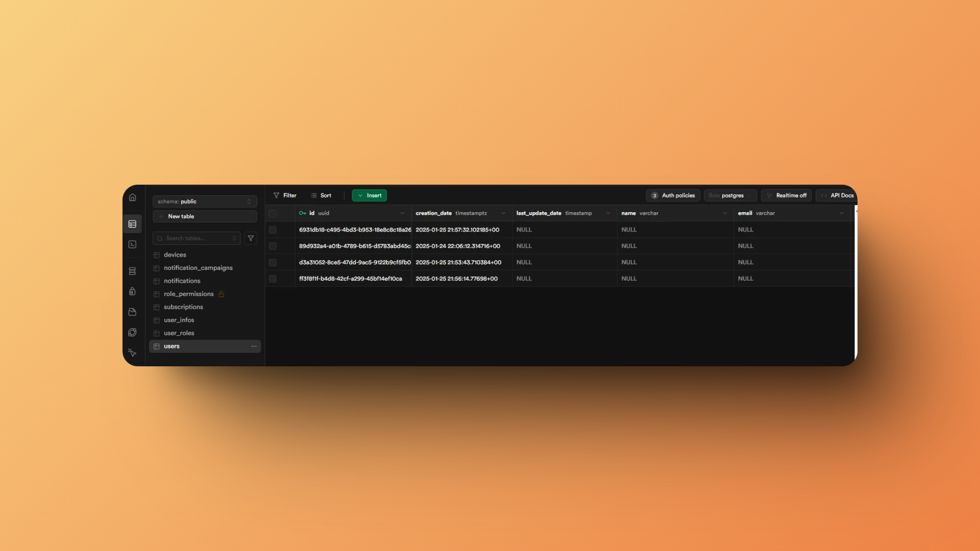Screen dimensions: 980x551
Task: Select the user_roles table
Action: [178, 332]
